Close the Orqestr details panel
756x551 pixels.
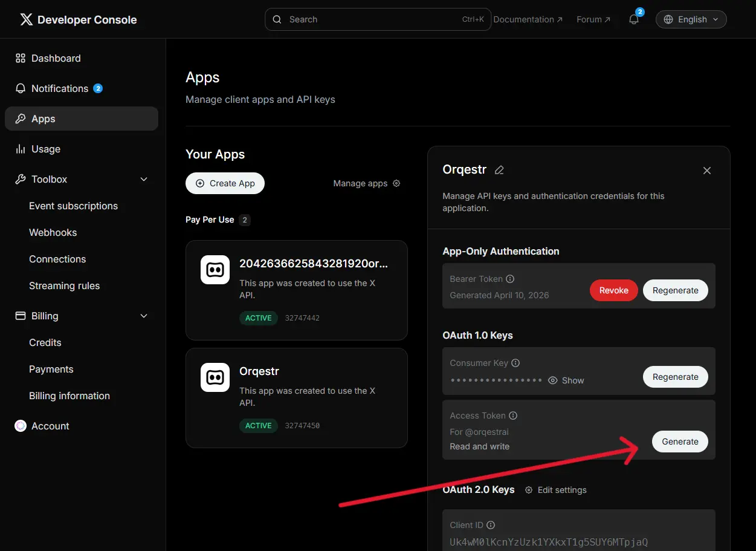[x=707, y=171]
